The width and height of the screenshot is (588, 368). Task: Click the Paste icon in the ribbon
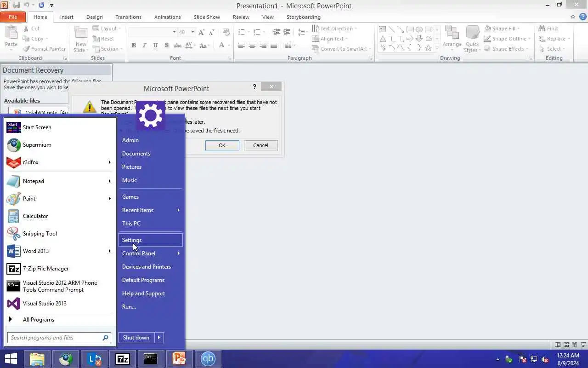11,33
